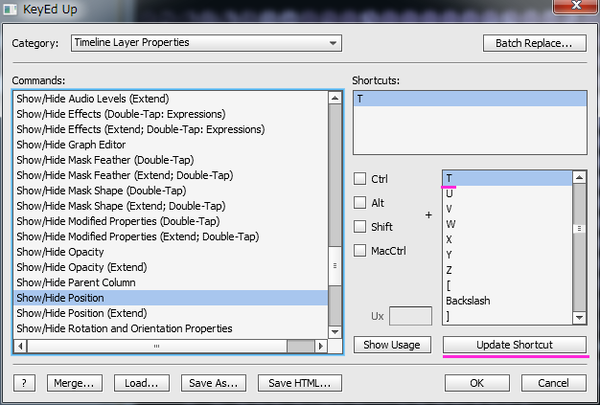Choose key V in the key list

pyautogui.click(x=507, y=209)
